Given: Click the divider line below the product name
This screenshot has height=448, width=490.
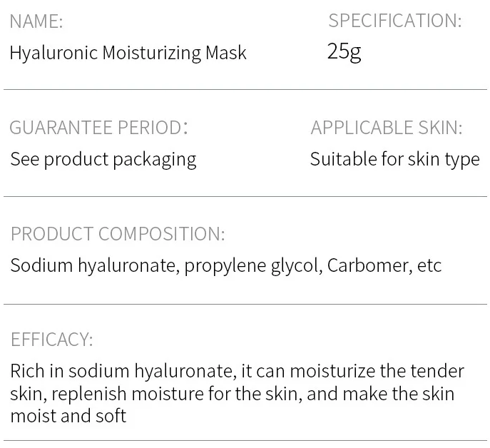Looking at the screenshot, I should (245, 90).
